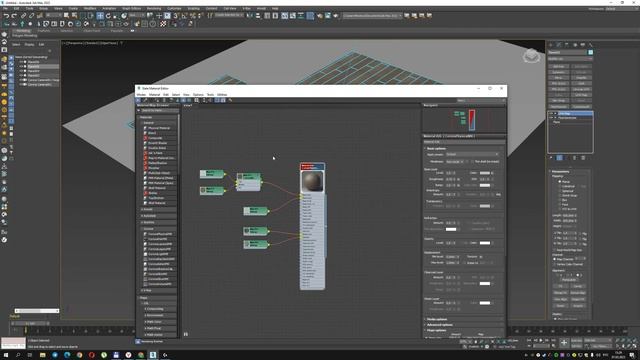Click the Windows Start button
Viewport: 640px width, 360px height.
[x=6, y=355]
